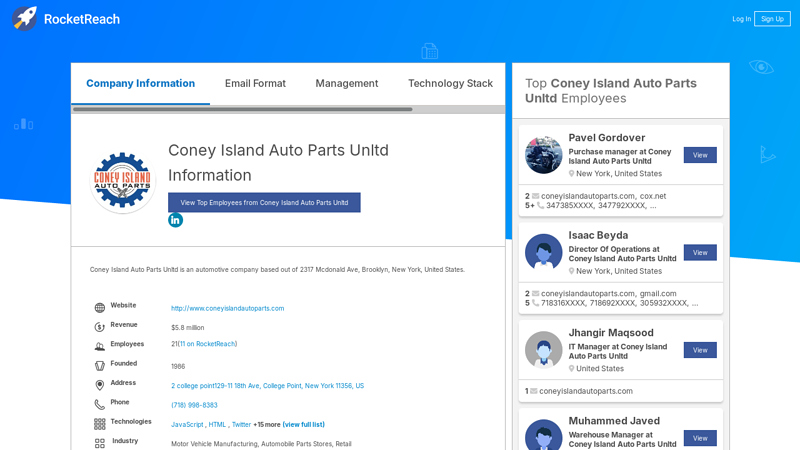Click location pin under Jhangir Maqsood
This screenshot has width=800, height=450.
click(x=571, y=368)
